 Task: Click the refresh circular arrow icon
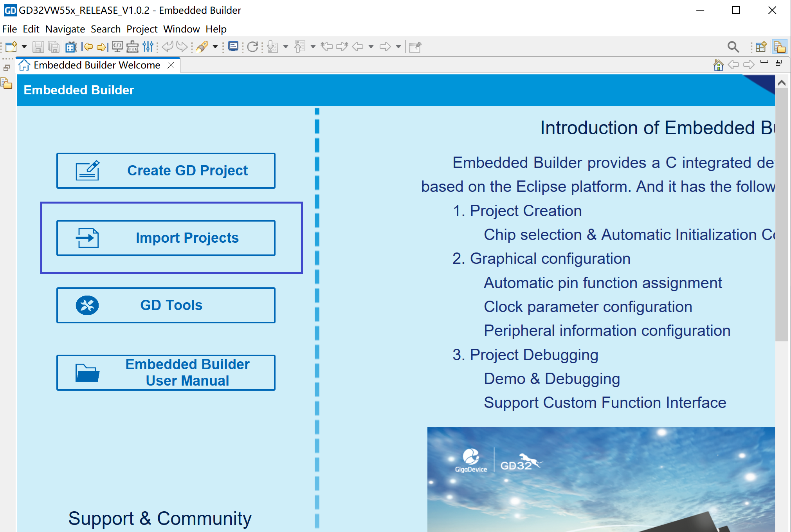[x=252, y=47]
